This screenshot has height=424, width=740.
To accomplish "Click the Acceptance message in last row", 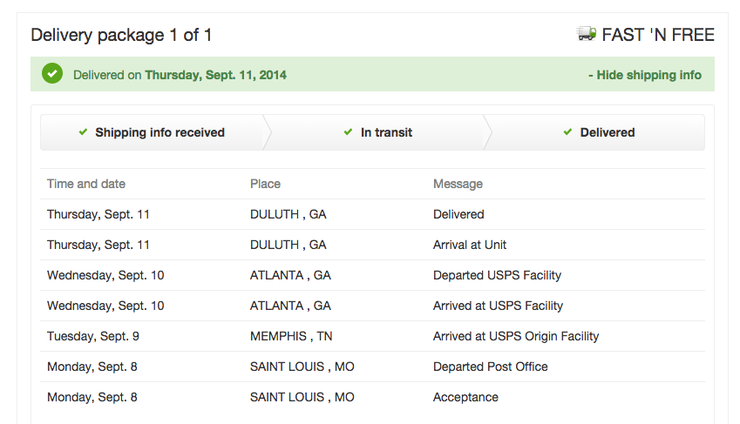I will [x=466, y=397].
